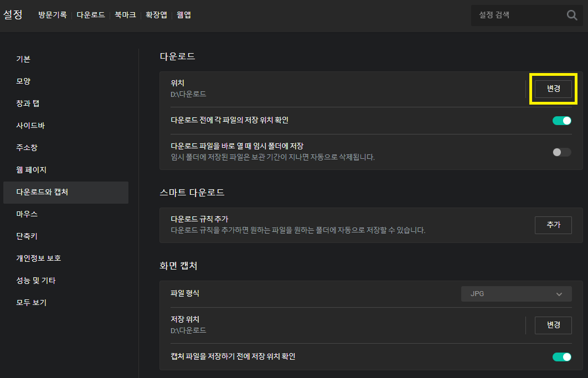Screen dimensions: 588x378
Task: Click 변경 for capture 저장 위치
Action: click(x=553, y=325)
